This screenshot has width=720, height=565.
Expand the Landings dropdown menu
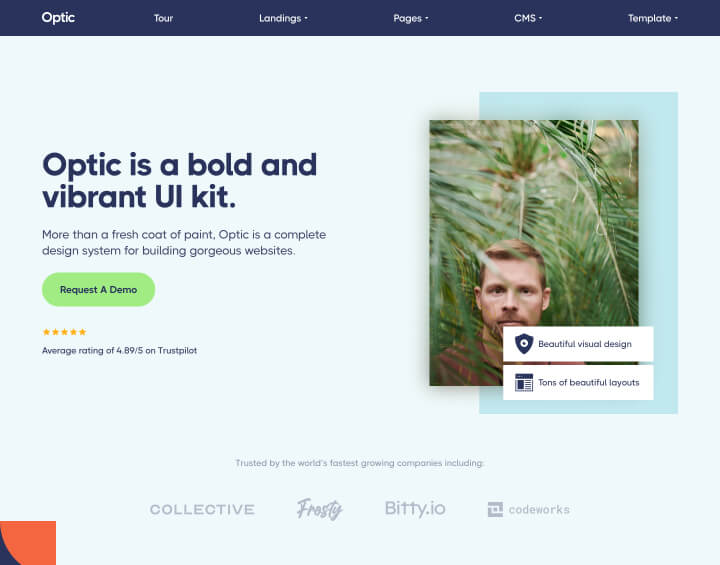tap(283, 18)
